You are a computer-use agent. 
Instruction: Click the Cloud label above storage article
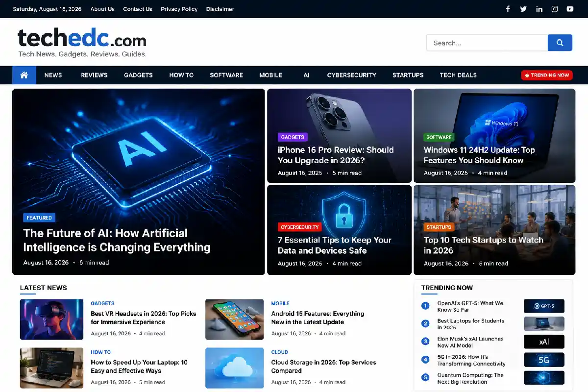(x=279, y=352)
